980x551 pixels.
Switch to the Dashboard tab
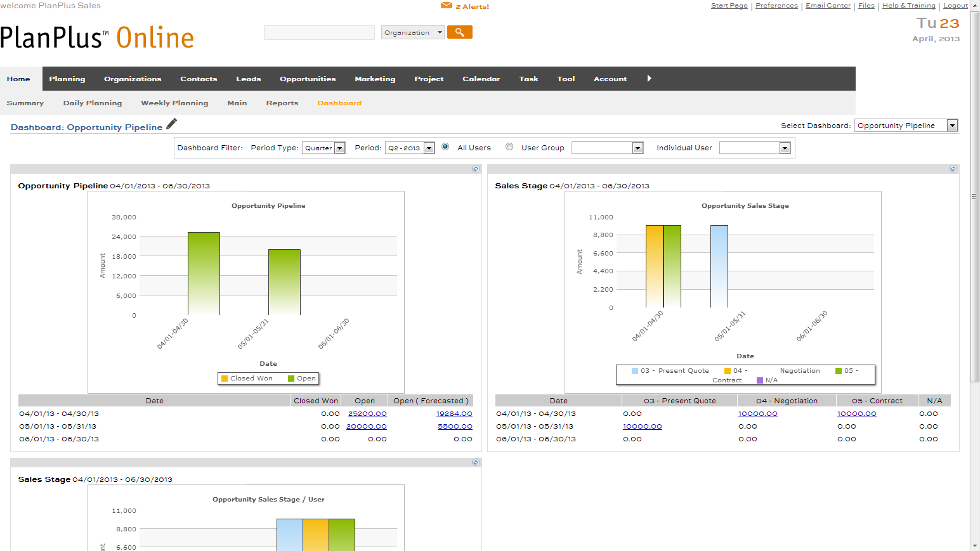pyautogui.click(x=339, y=103)
